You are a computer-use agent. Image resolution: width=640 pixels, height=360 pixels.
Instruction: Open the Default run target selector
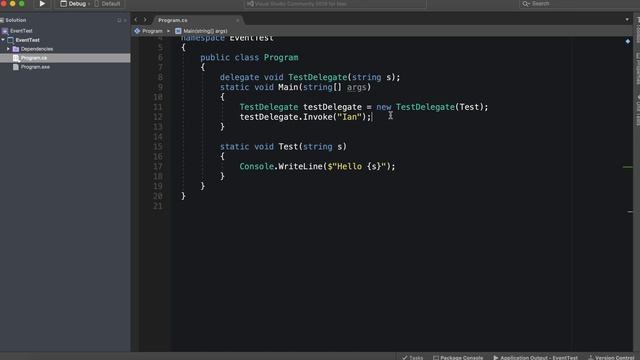click(x=107, y=4)
